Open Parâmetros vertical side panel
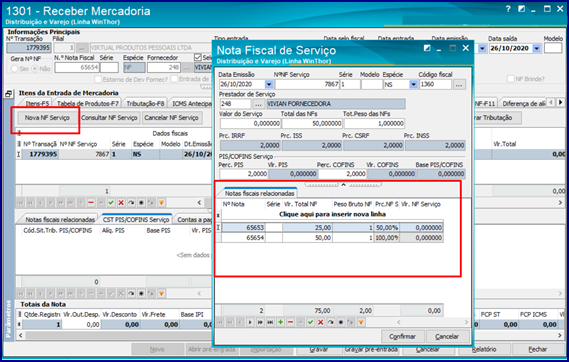The height and width of the screenshot is (362, 569). [x=8, y=319]
